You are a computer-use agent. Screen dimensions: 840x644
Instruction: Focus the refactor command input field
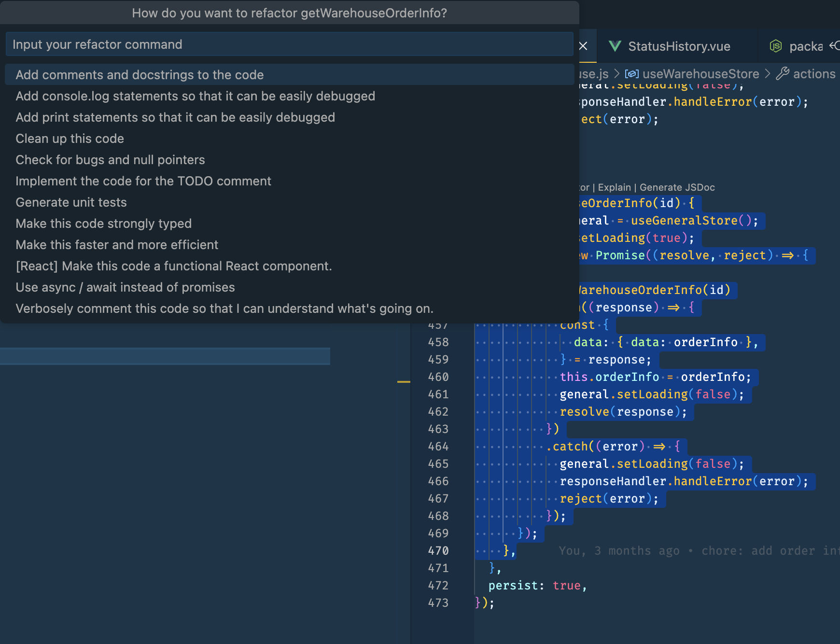tap(289, 44)
